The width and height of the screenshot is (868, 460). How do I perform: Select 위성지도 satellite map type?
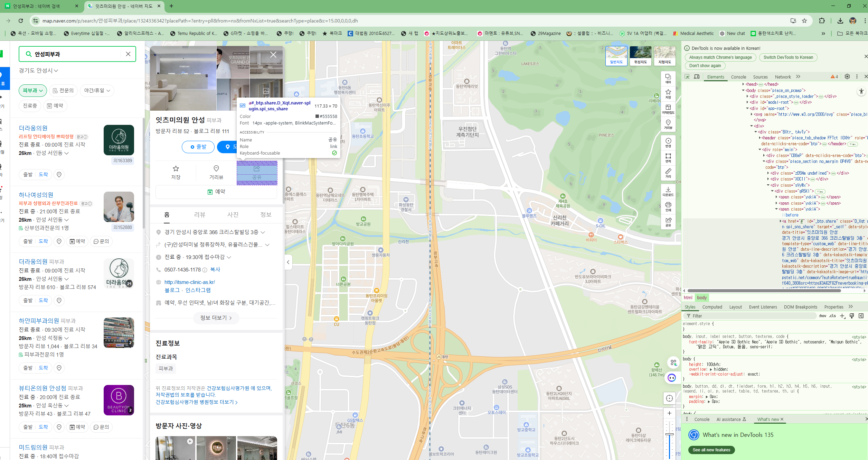[640, 56]
